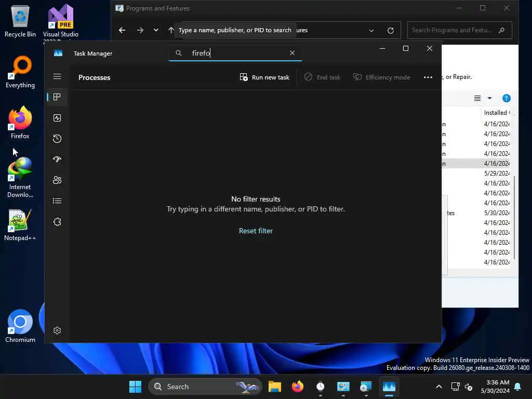Show hidden system tray icons
Viewport: 532px width, 399px height.
click(438, 387)
